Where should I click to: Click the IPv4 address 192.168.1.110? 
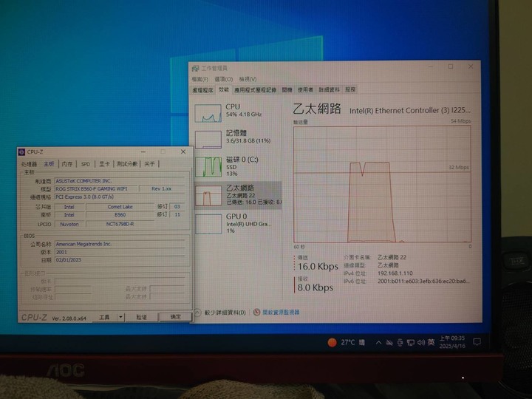395,273
